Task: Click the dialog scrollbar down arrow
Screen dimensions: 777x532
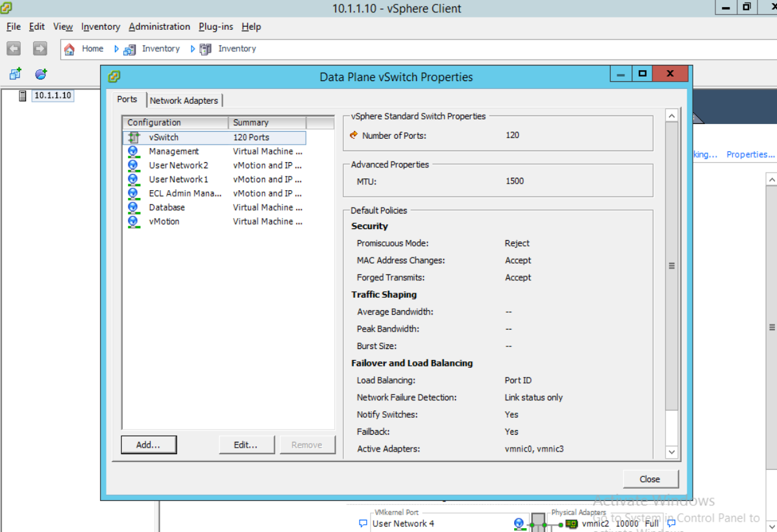Action: pos(672,452)
